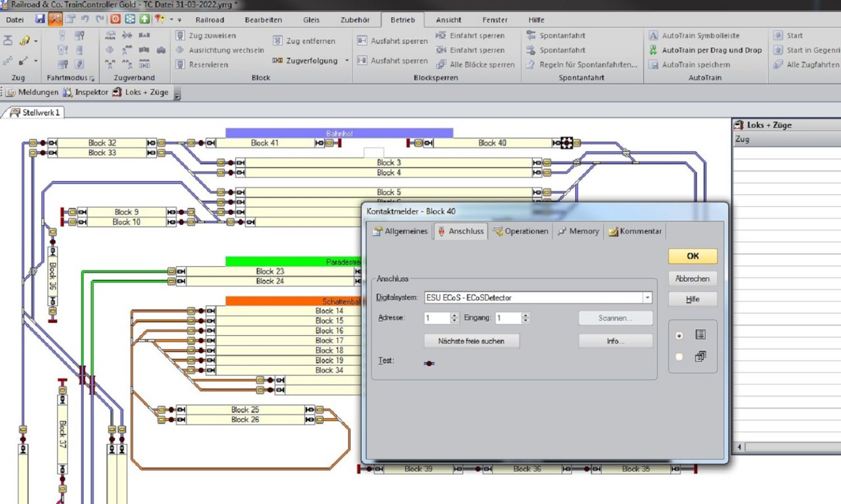Click the flask icon in Zug group
The image size is (841, 504).
(8, 41)
